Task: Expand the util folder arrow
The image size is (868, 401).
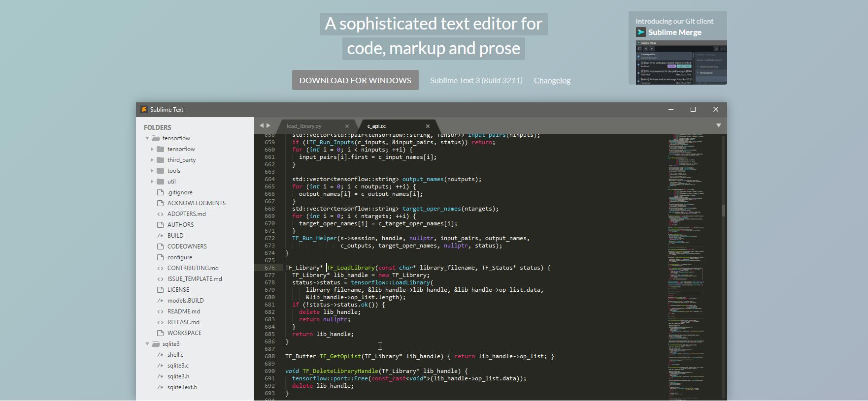Action: coord(152,182)
